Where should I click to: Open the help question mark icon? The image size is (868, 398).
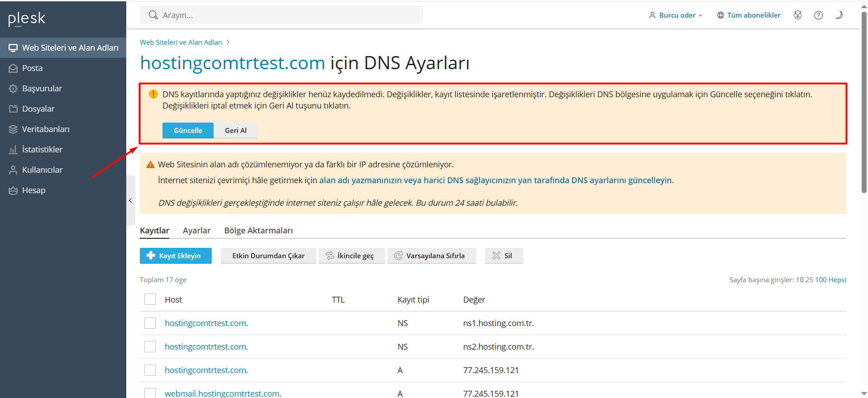[x=818, y=15]
